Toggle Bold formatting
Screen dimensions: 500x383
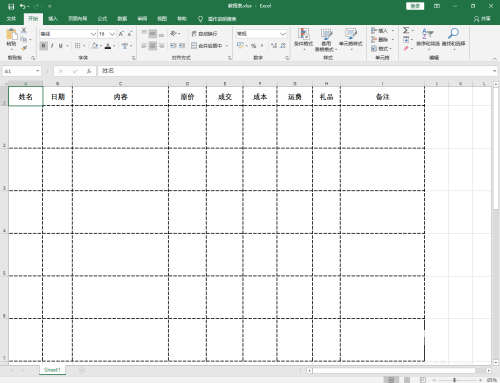point(44,46)
